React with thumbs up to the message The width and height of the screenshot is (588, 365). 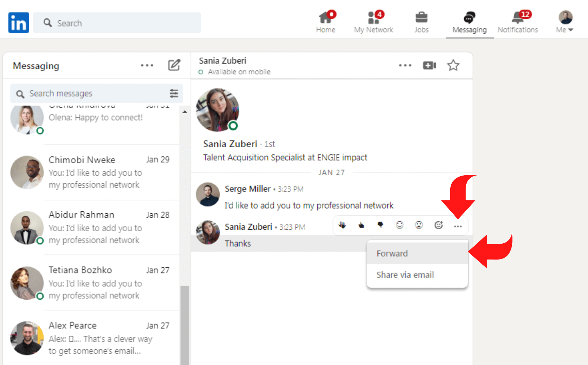coord(361,225)
